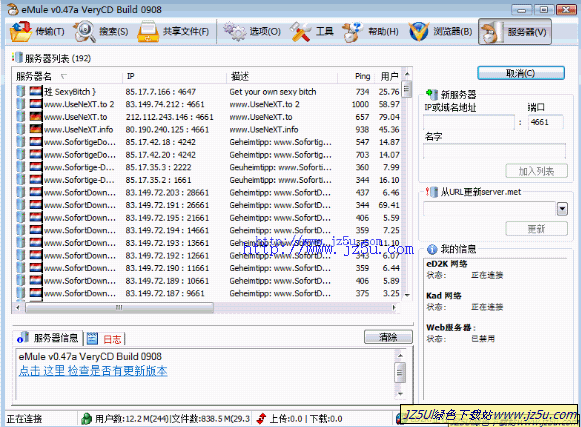Click the server list vertical scrollbar thumb

point(407,89)
